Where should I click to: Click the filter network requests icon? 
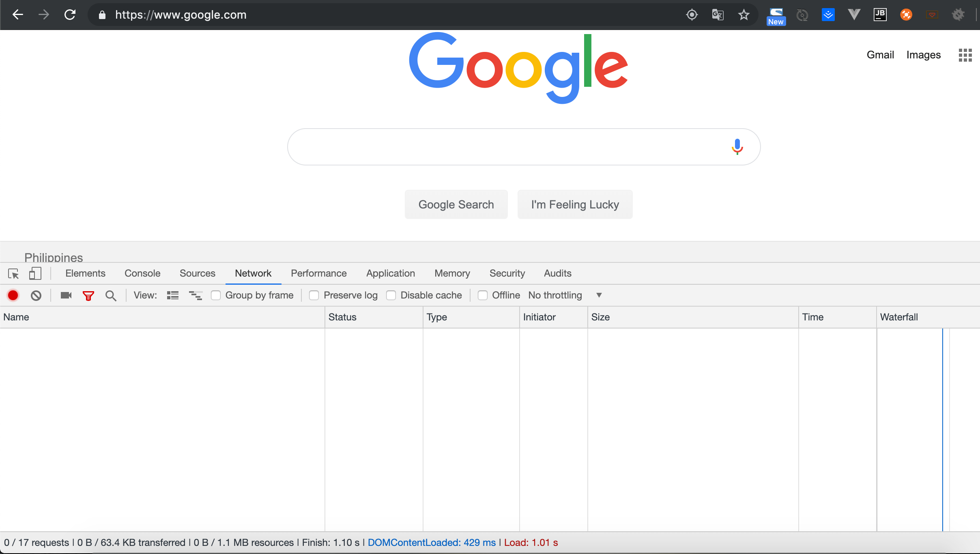click(88, 295)
